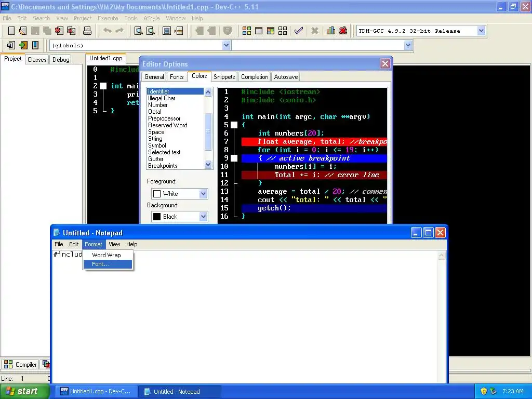Open the empty function dropdown beside globals
532x399 pixels.
click(x=408, y=45)
